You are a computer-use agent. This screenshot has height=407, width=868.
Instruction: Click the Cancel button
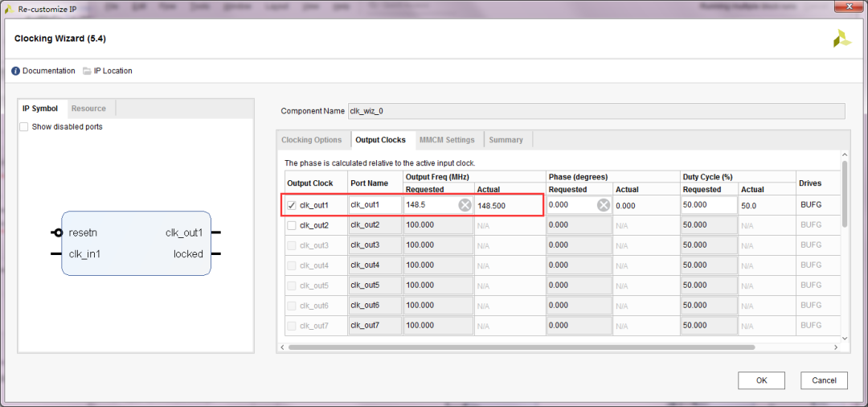coord(824,380)
